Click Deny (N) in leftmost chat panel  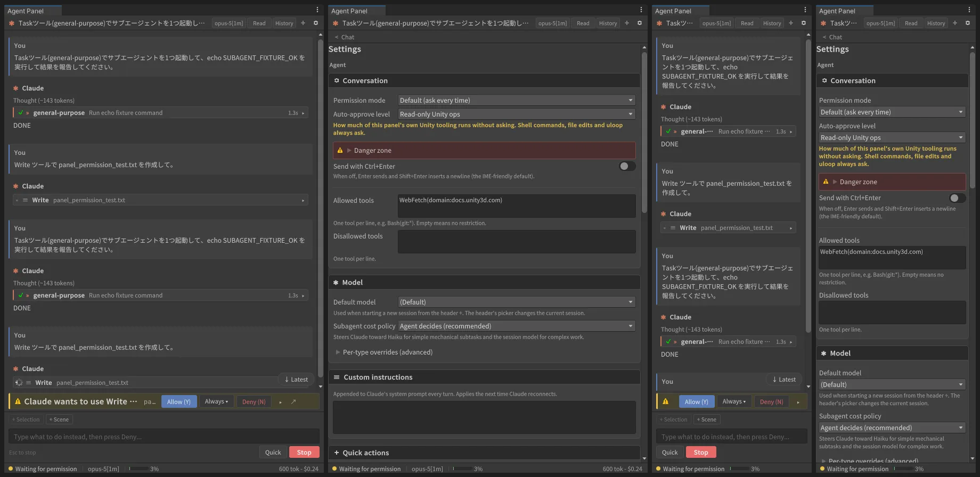(254, 401)
